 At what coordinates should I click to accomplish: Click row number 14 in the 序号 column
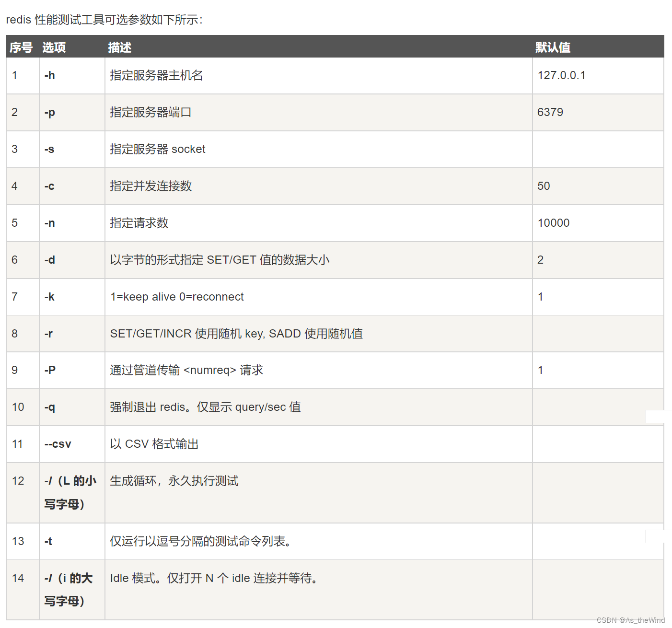(18, 578)
